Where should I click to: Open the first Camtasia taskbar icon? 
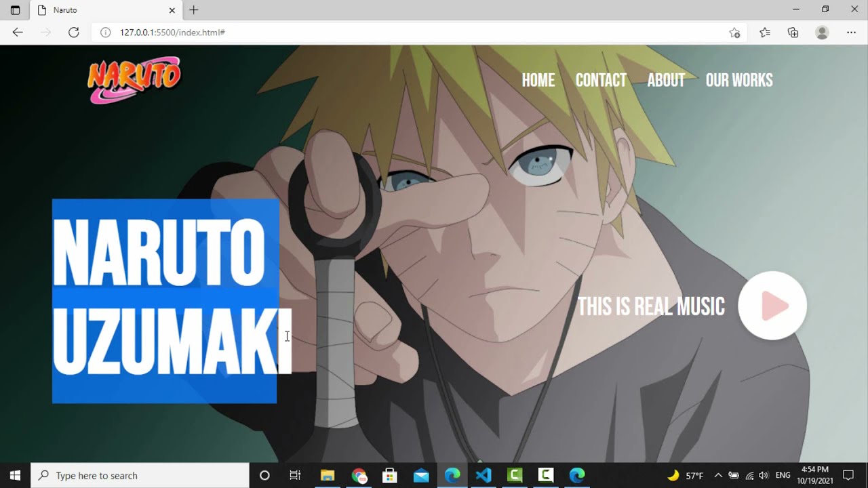click(x=515, y=475)
